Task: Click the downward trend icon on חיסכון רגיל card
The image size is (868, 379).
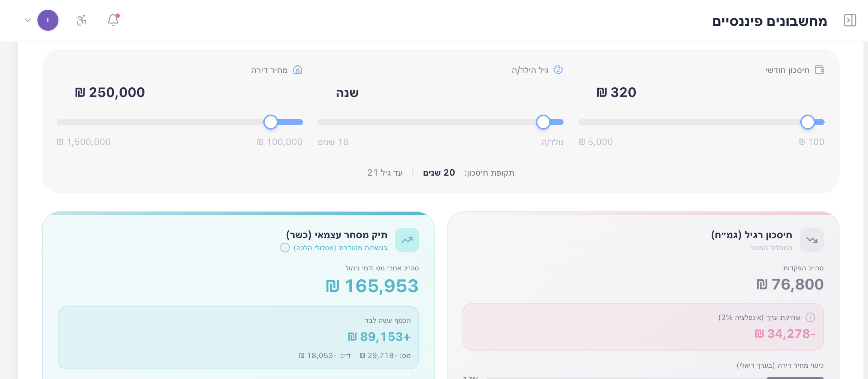Action: tap(811, 240)
